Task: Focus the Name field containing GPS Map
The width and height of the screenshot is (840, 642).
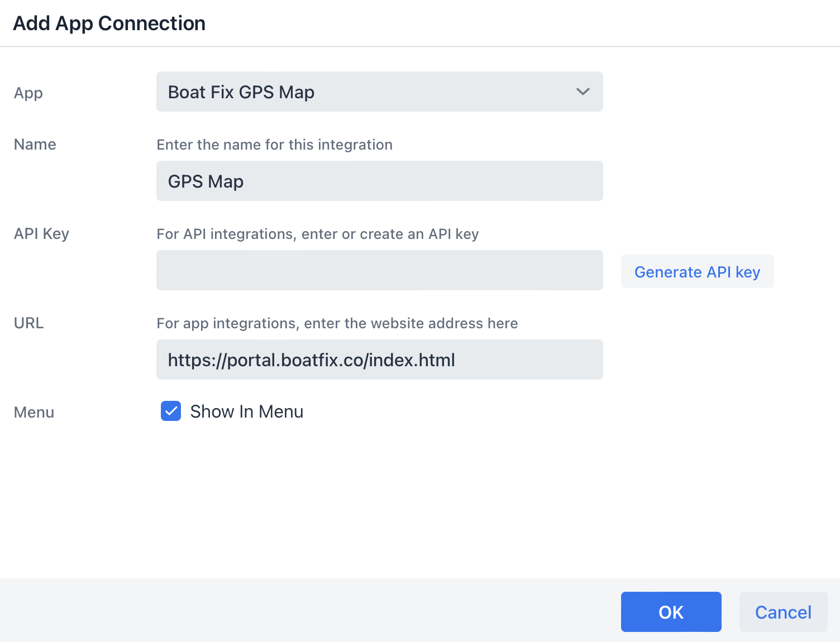Action: click(379, 181)
